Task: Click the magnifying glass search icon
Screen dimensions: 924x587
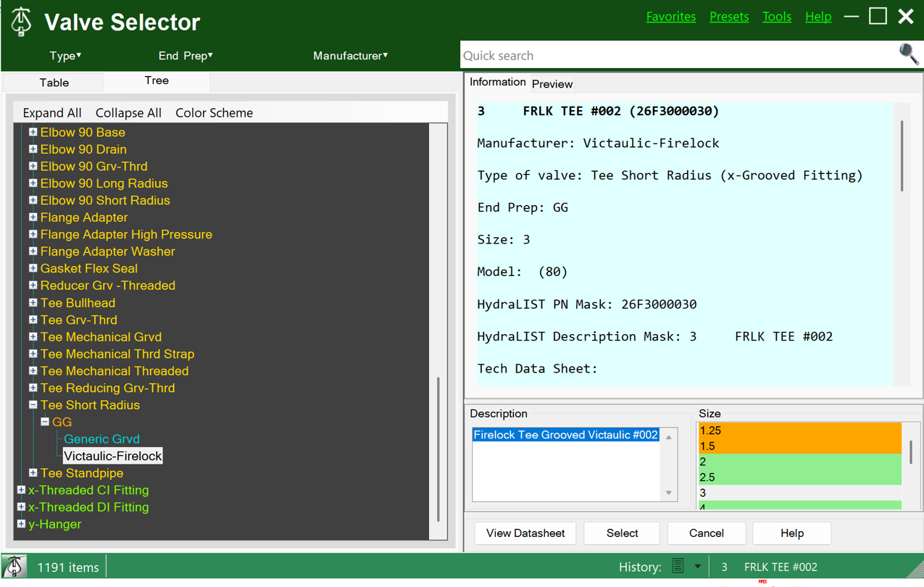Action: [908, 54]
